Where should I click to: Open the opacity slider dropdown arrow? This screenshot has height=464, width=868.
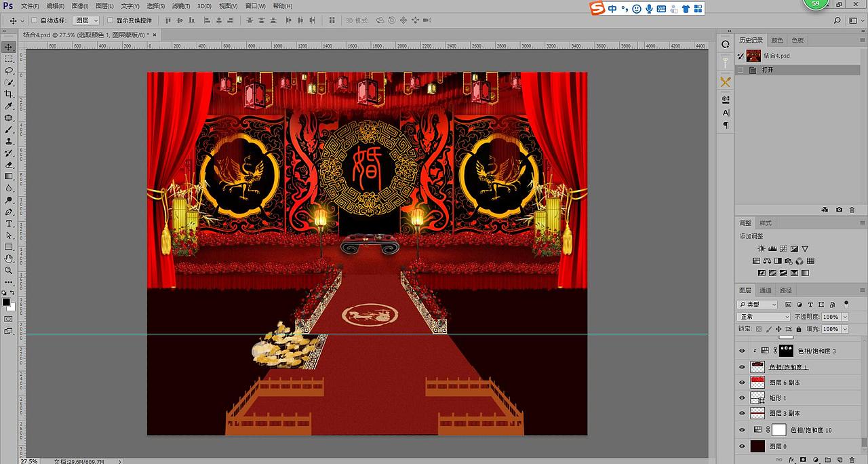[845, 317]
